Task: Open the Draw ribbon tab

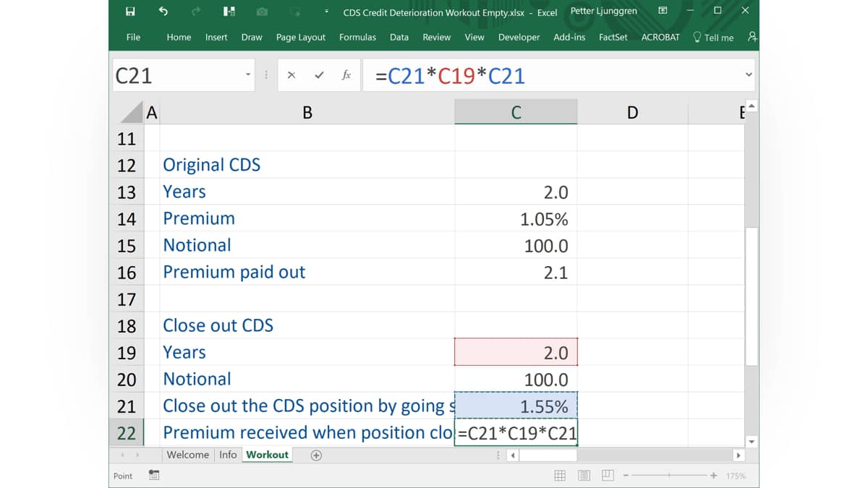Action: (x=252, y=37)
